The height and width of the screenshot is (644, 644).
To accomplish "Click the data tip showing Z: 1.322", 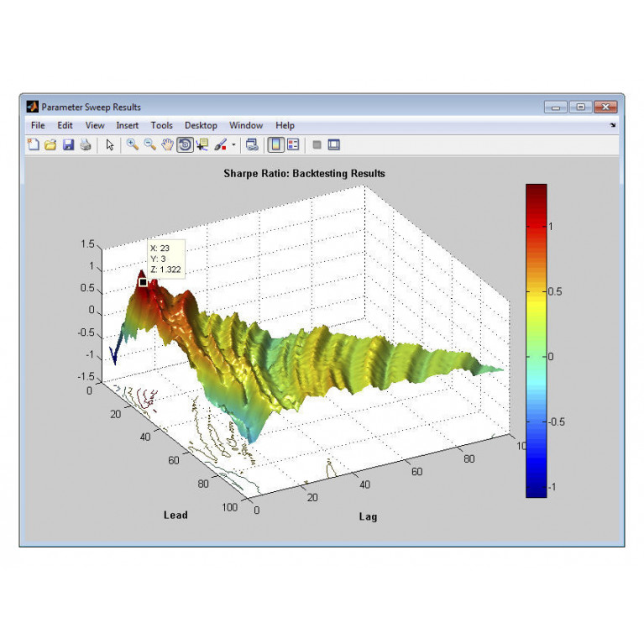I will [165, 259].
